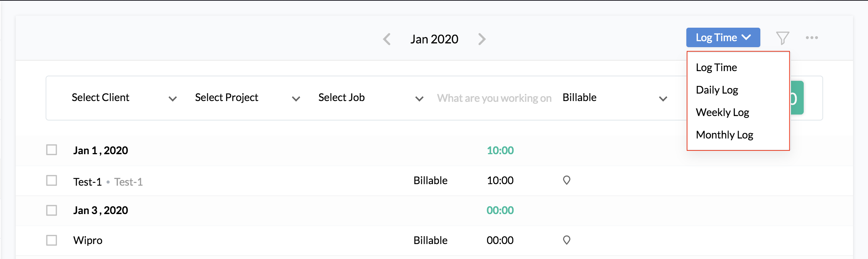Open the filter funnel icon
This screenshot has width=868, height=259.
[782, 38]
